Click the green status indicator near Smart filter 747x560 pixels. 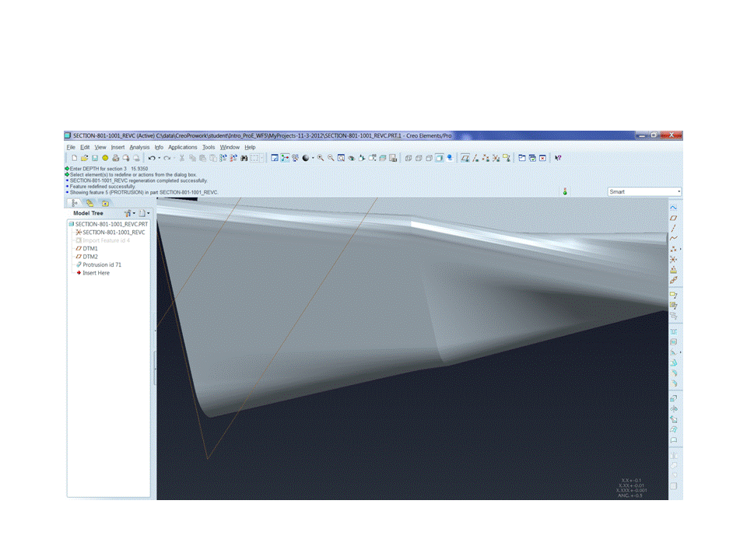tap(565, 191)
